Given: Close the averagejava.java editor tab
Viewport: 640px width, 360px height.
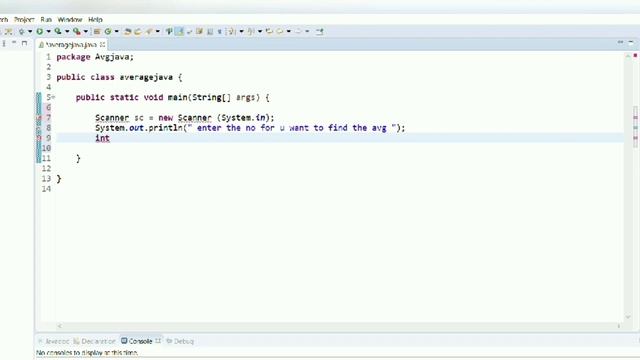Looking at the screenshot, I should [102, 44].
